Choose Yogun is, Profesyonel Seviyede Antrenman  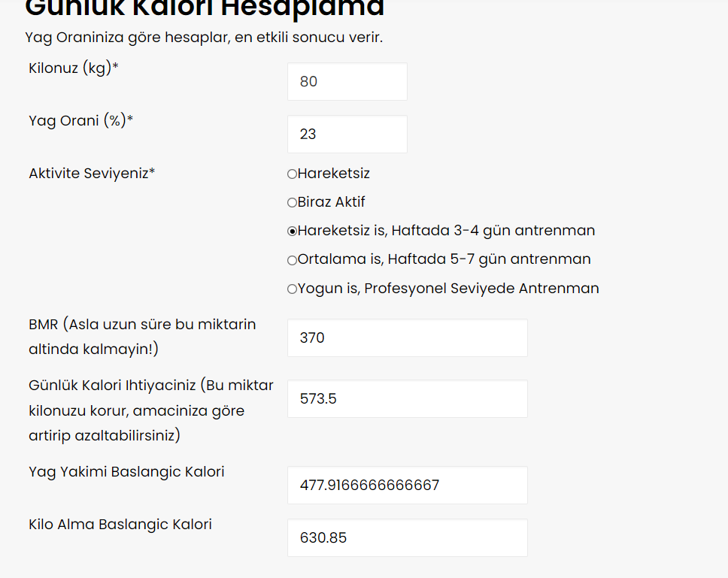(x=292, y=289)
